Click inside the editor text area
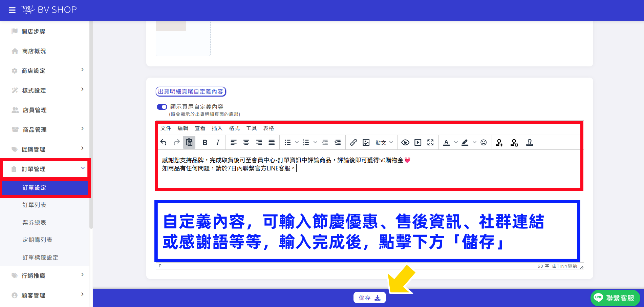Image resolution: width=644 pixels, height=307 pixels. 369,169
